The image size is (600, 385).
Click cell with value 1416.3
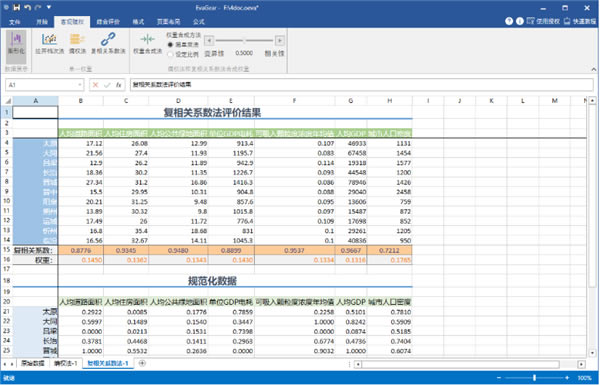(231, 183)
